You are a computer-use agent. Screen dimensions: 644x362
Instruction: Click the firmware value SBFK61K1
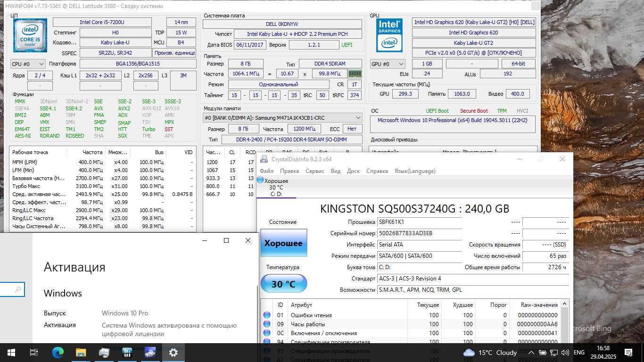419,222
